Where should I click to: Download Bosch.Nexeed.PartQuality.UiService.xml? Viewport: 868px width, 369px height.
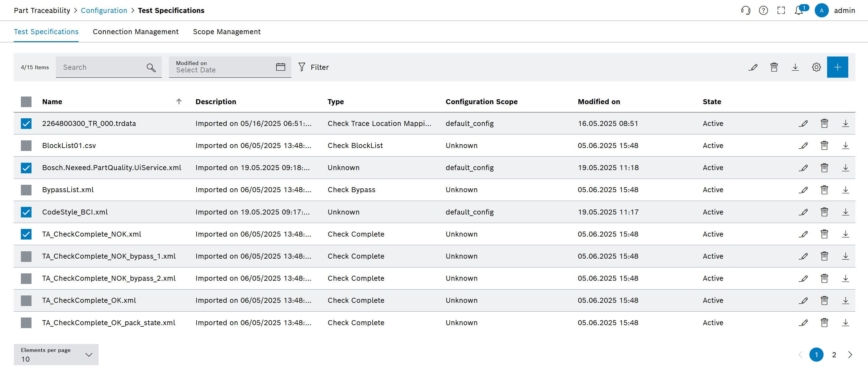(845, 167)
